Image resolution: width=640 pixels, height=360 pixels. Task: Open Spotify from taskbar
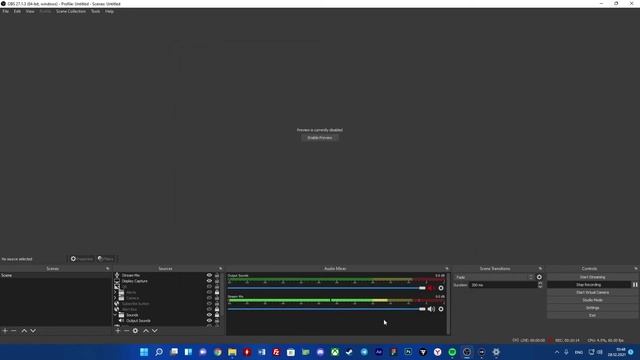[x=452, y=352]
